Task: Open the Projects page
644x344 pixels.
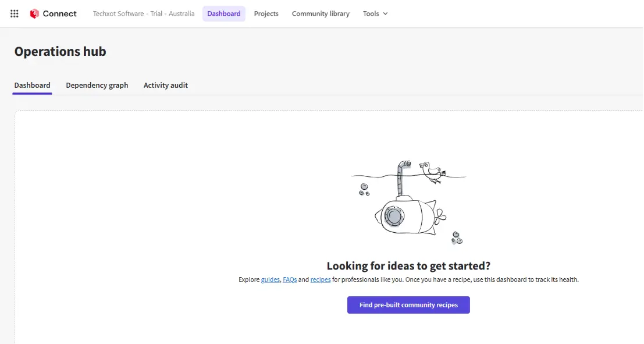Action: click(266, 13)
